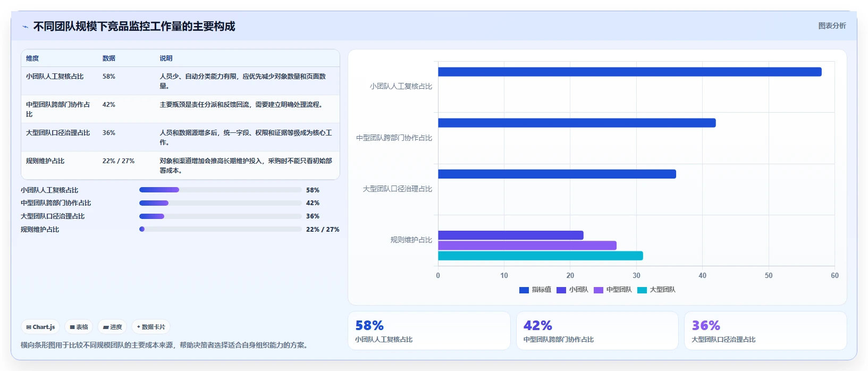
Task: Open the 42% 中型团队跨部门协作占比 data card
Action: coord(597,331)
